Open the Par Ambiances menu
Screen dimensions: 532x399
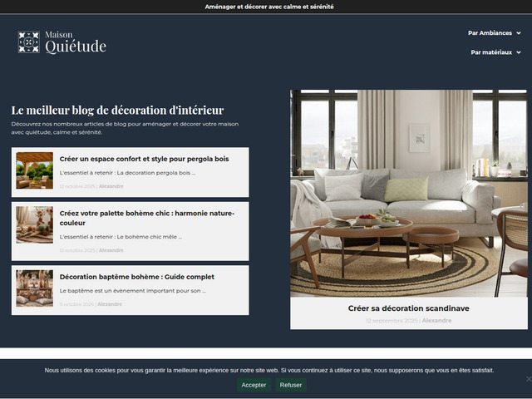(490, 33)
